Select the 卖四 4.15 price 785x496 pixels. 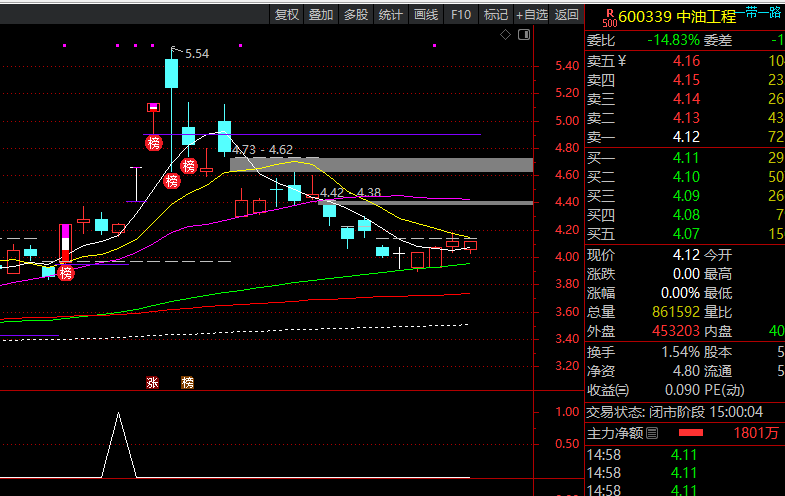pyautogui.click(x=686, y=80)
